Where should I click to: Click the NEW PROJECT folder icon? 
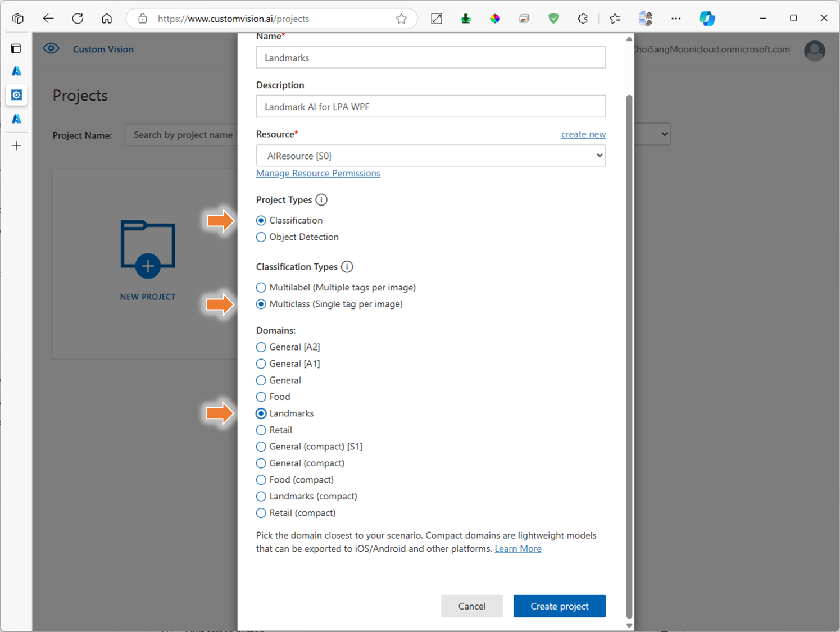[148, 249]
